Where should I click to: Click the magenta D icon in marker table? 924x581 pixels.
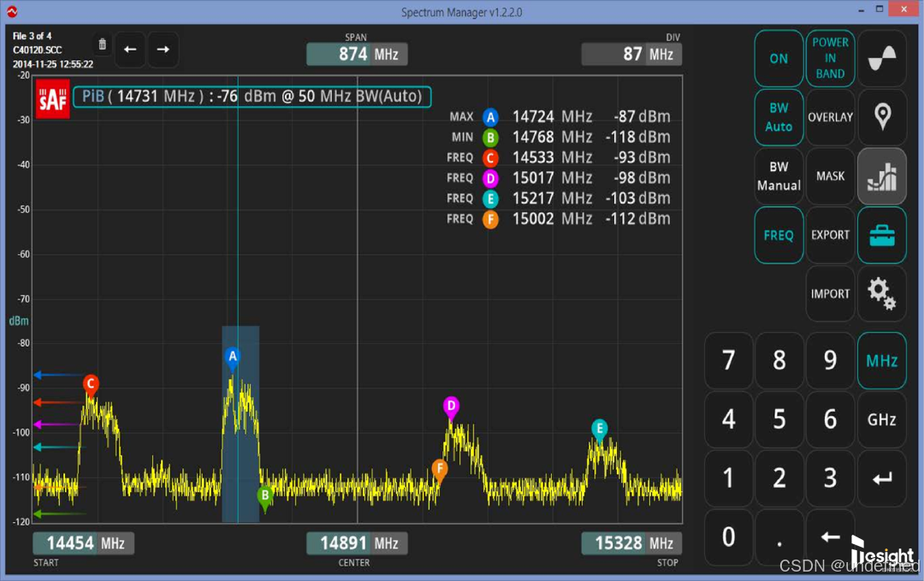pos(490,179)
